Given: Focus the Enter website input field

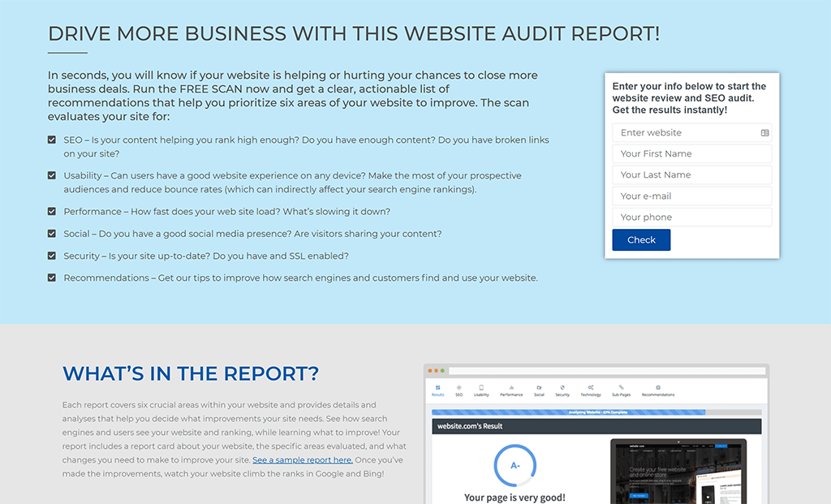Looking at the screenshot, I should point(686,133).
